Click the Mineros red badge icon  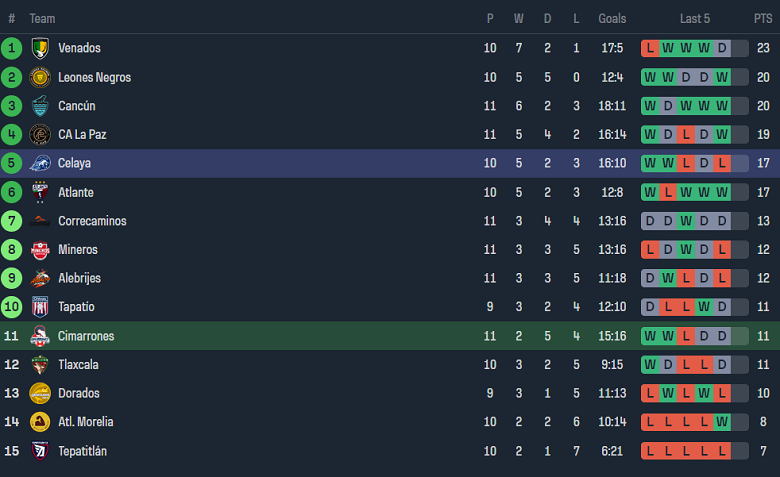[40, 250]
